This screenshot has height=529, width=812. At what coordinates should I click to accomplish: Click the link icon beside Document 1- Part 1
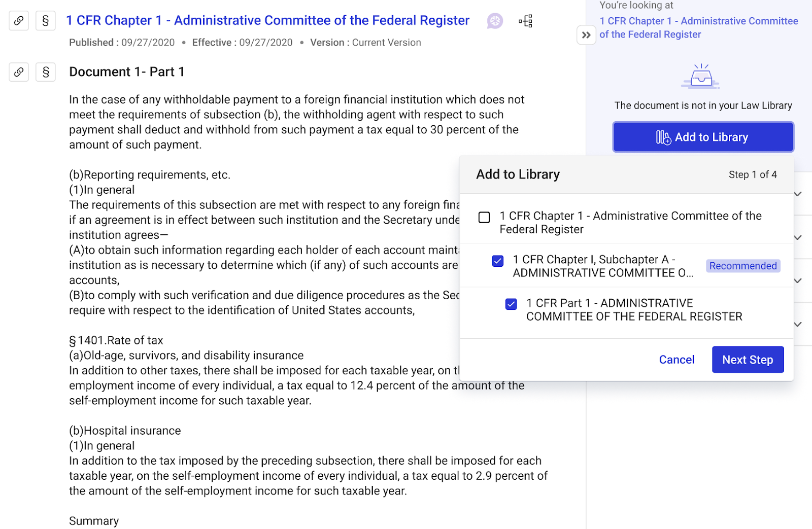click(x=19, y=72)
